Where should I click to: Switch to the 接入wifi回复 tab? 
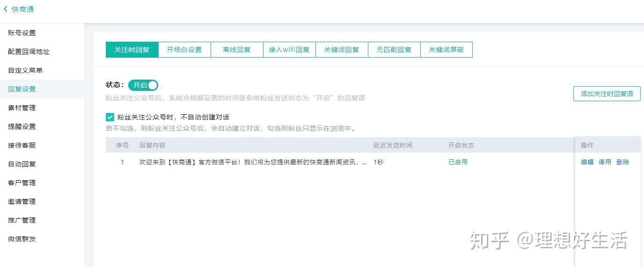pyautogui.click(x=289, y=50)
